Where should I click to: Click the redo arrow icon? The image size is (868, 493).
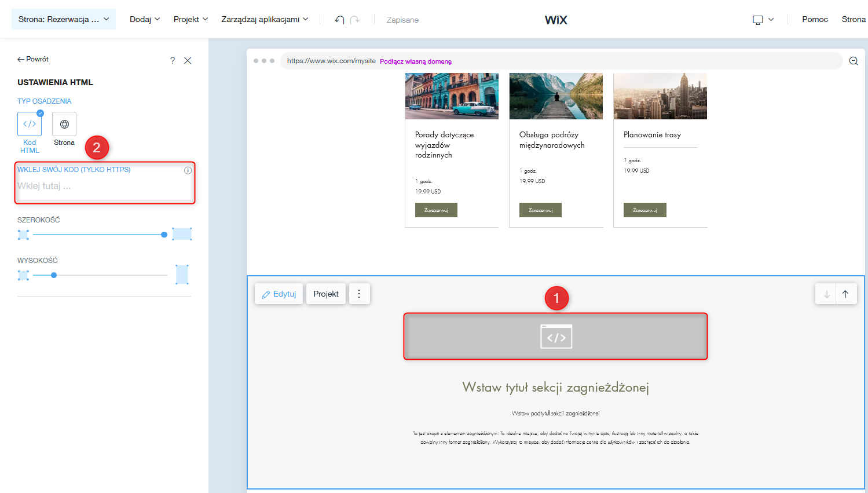[x=355, y=20]
